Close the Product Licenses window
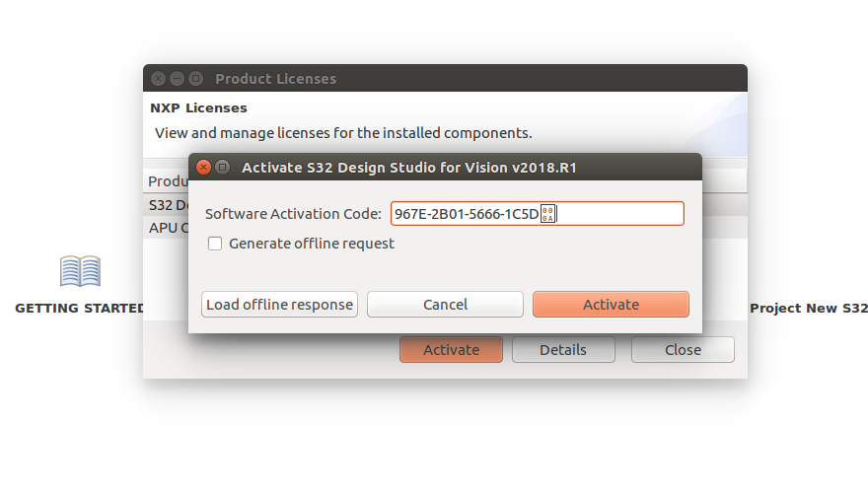Screen dimensions: 868x494 point(159,79)
